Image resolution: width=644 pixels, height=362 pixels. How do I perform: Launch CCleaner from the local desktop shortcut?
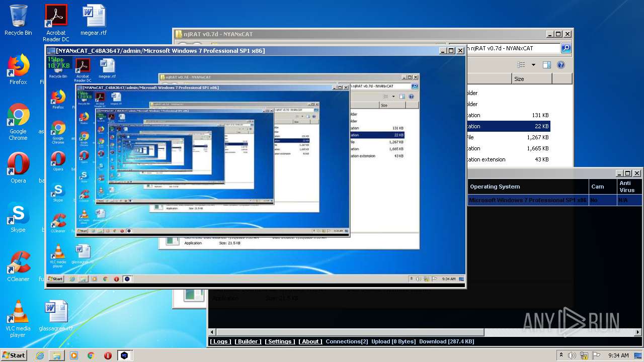coord(18,266)
